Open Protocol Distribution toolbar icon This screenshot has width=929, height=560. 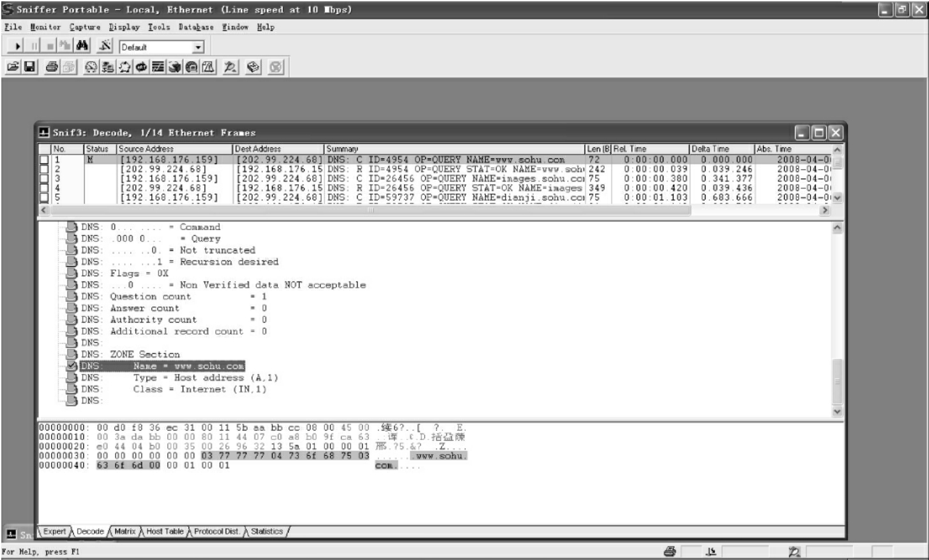tap(174, 67)
